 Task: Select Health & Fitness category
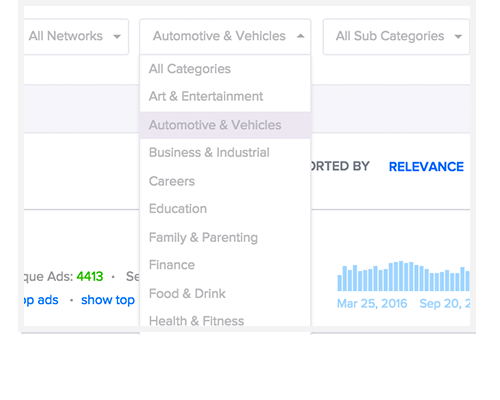click(225, 321)
